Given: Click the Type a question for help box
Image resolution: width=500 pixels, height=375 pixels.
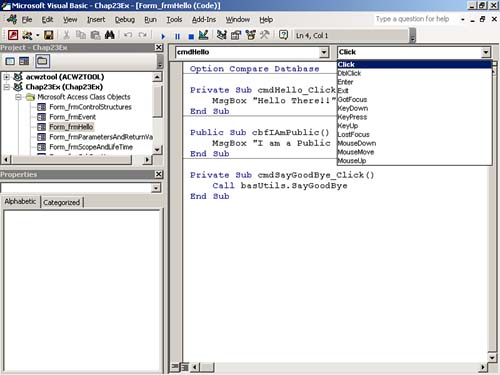Looking at the screenshot, I should coord(415,19).
